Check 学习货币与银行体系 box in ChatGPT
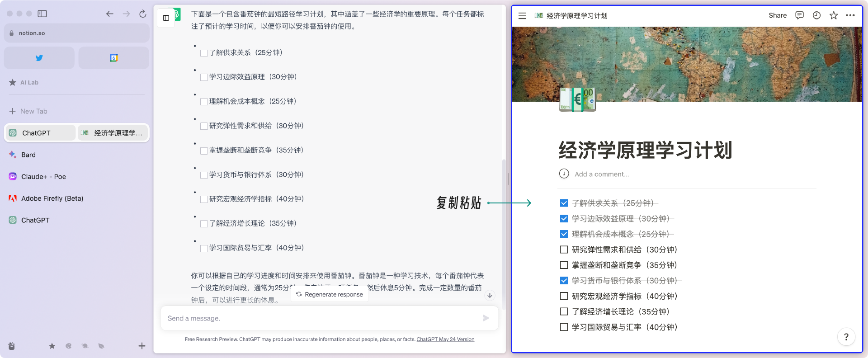This screenshot has height=358, width=868. 204,175
